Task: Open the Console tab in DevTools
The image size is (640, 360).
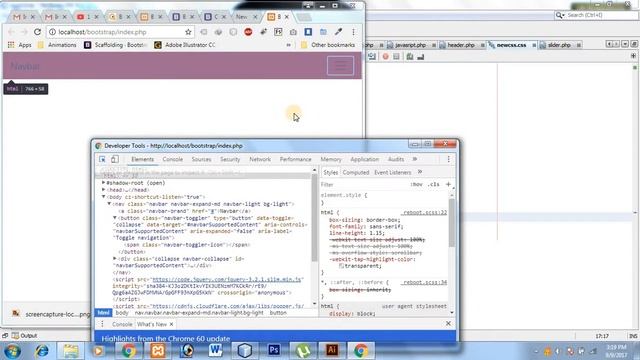Action: 173,159
